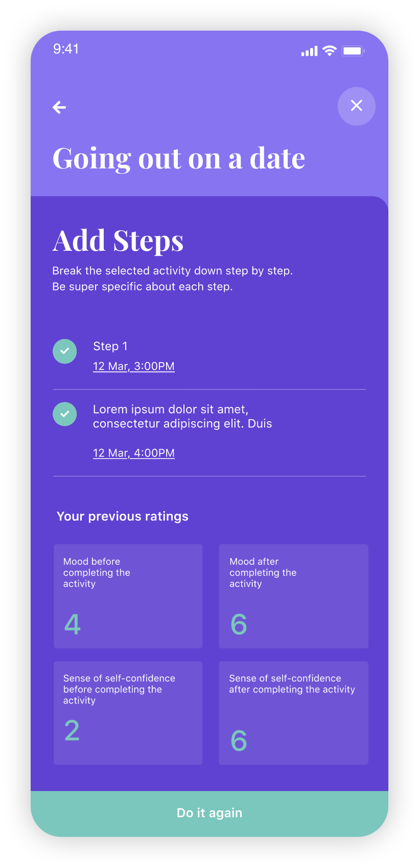Tap the Add Steps heading
The height and width of the screenshot is (868, 419).
pos(118,240)
